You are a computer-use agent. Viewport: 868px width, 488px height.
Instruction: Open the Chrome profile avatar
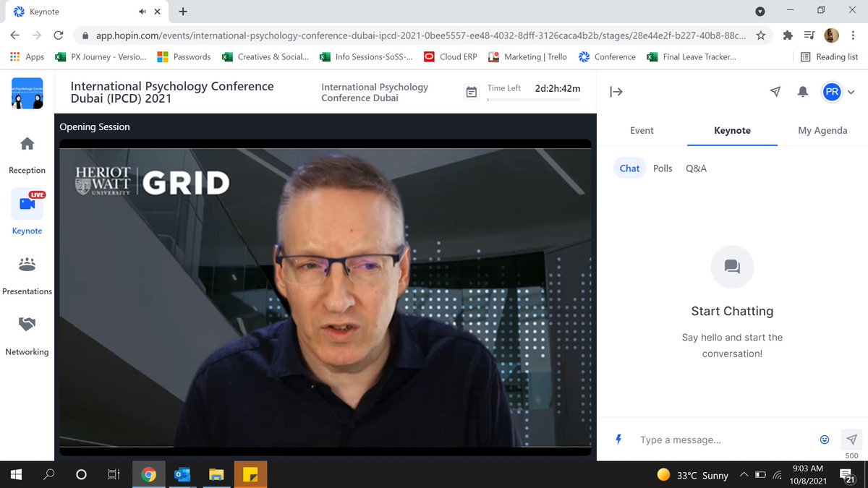(831, 35)
